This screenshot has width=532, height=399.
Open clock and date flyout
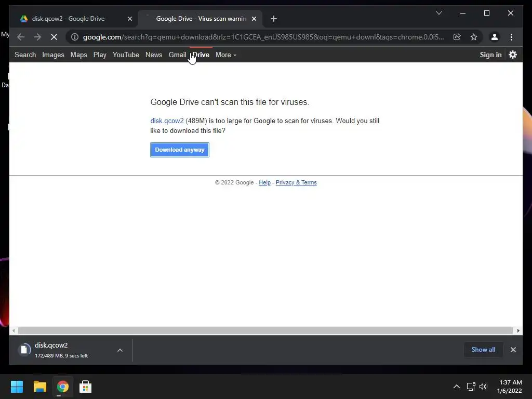point(510,387)
